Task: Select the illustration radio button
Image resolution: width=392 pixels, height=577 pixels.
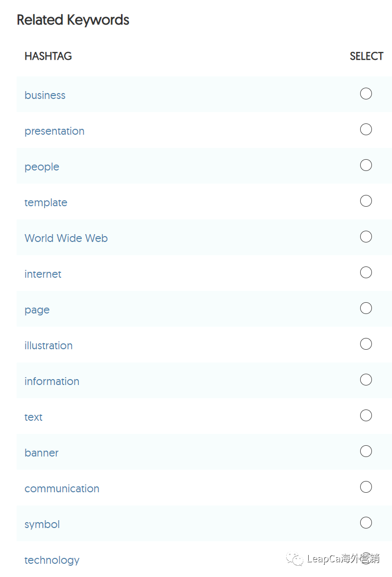Action: (x=366, y=344)
